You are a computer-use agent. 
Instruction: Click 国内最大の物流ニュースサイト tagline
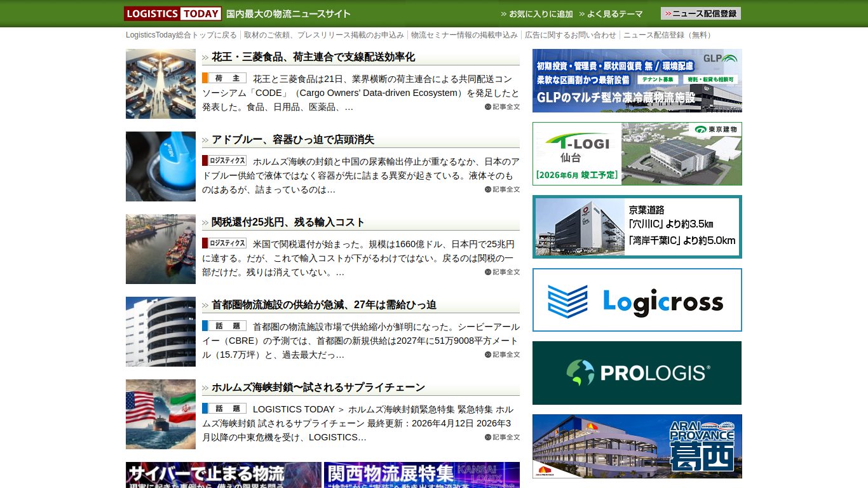point(288,14)
